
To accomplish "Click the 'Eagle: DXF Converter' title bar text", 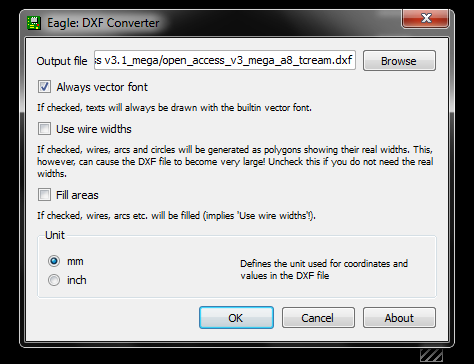I will coord(103,23).
